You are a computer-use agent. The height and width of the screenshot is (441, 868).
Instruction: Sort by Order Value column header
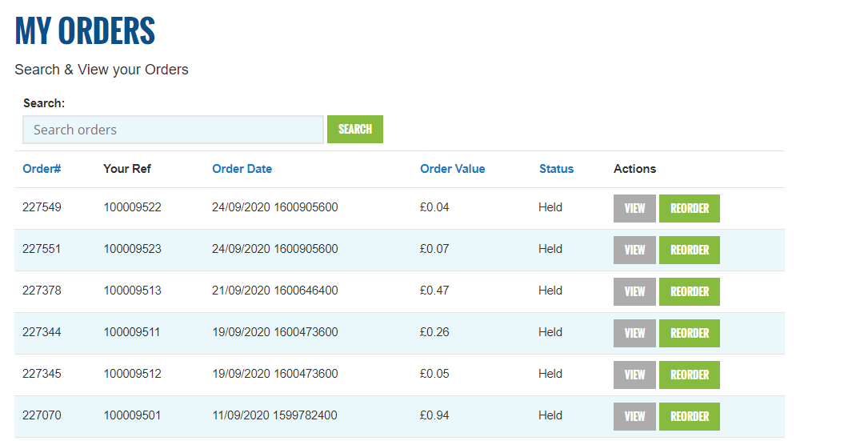pos(452,169)
